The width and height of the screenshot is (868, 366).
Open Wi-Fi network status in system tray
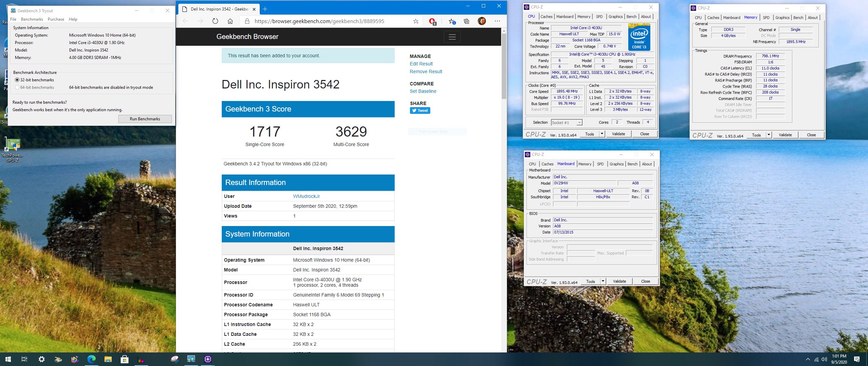(816, 360)
